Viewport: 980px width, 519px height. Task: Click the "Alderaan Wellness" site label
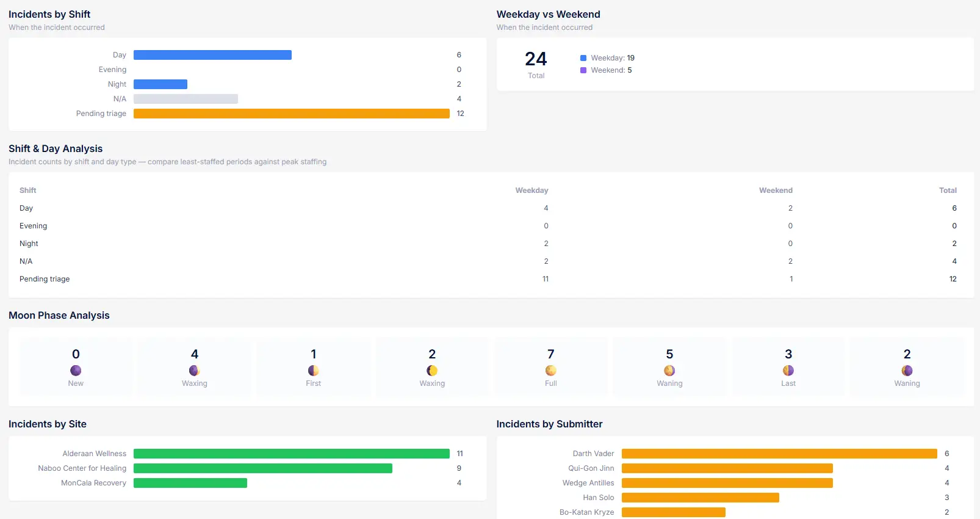click(x=95, y=454)
